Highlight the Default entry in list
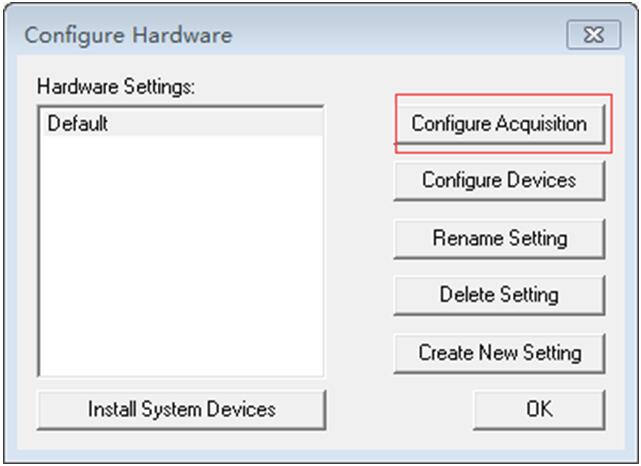 point(79,125)
